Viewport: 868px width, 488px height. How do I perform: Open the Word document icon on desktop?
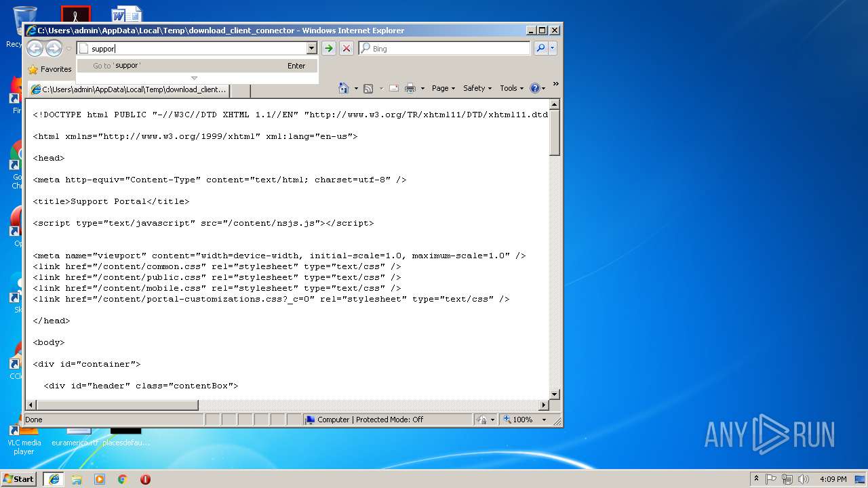click(127, 14)
